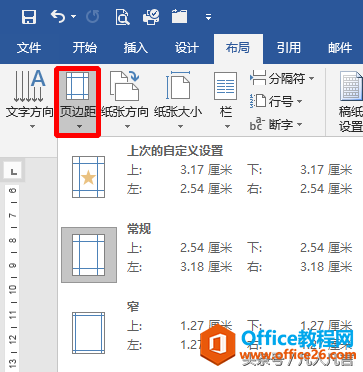Click the Save icon in quick access toolbar
Screen dimensions: 363x372
tap(29, 16)
